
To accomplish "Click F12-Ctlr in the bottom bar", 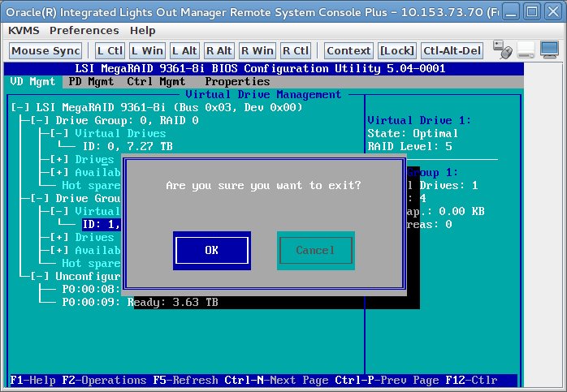I will (x=471, y=381).
